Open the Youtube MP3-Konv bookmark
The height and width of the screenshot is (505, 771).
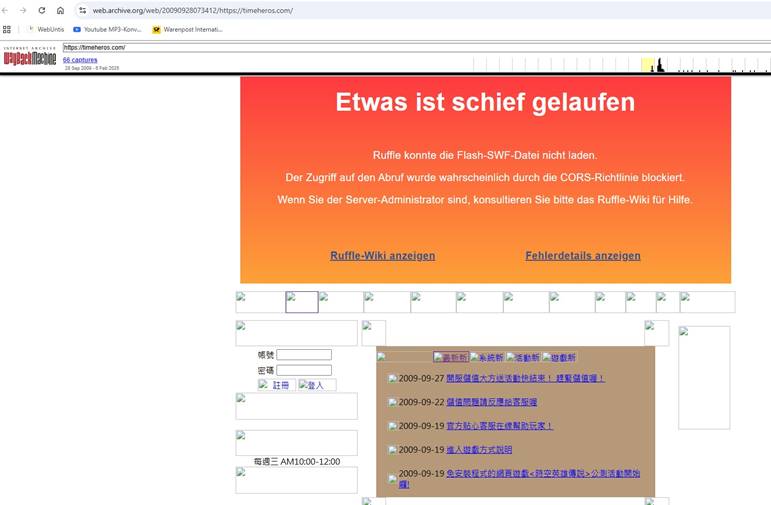pos(107,30)
